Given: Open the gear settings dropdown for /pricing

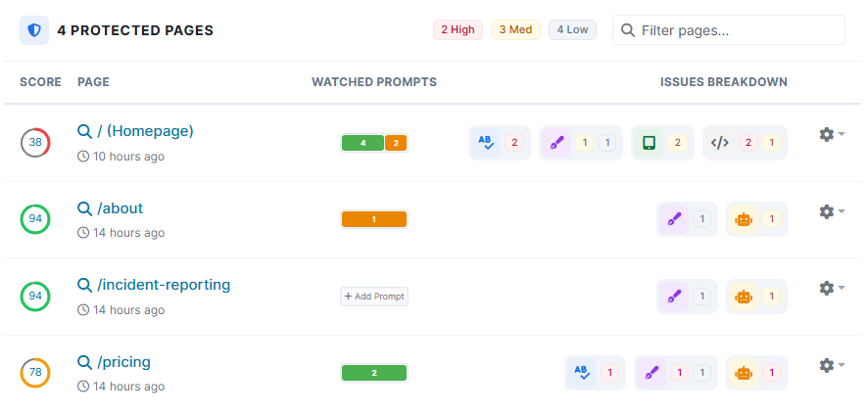Looking at the screenshot, I should coord(832,365).
